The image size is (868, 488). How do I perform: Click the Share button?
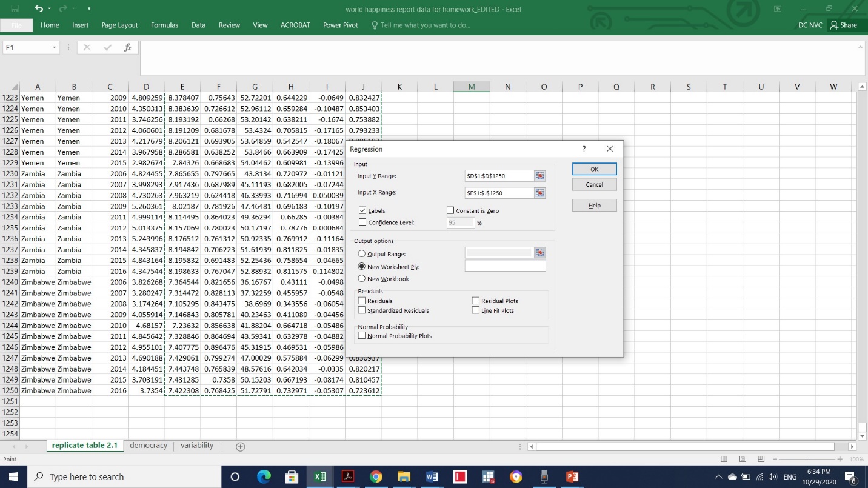click(844, 25)
